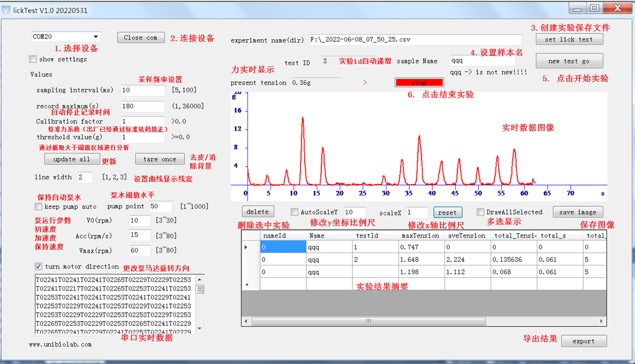Click the reset button
The image size is (635, 364).
click(x=448, y=212)
